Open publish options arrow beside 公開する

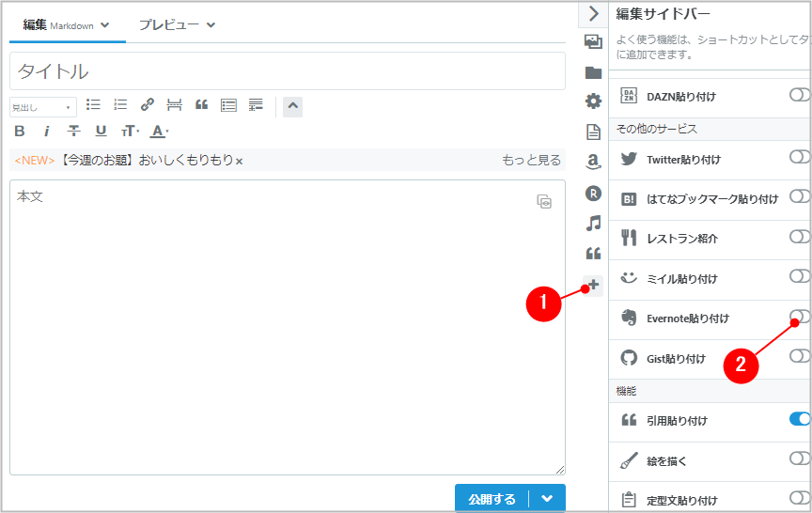pyautogui.click(x=547, y=499)
